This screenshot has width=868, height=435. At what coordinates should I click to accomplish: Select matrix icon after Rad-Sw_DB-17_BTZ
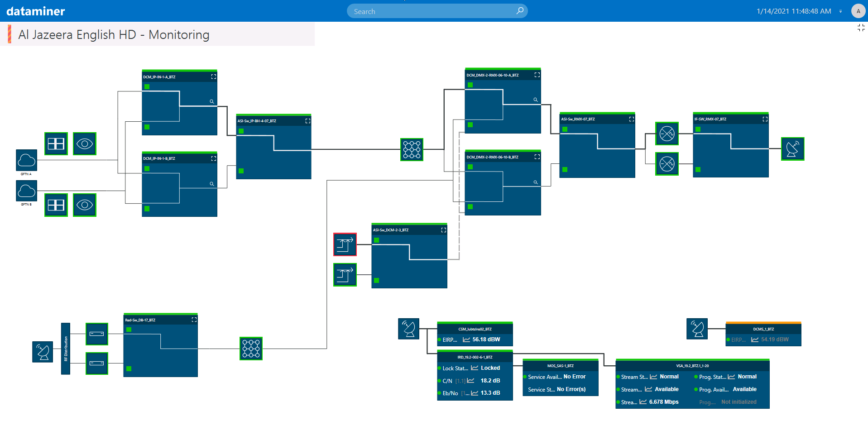tap(251, 349)
